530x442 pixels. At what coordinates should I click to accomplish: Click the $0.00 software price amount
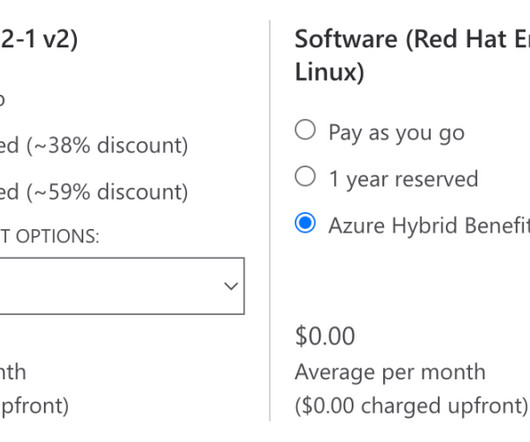(x=325, y=336)
